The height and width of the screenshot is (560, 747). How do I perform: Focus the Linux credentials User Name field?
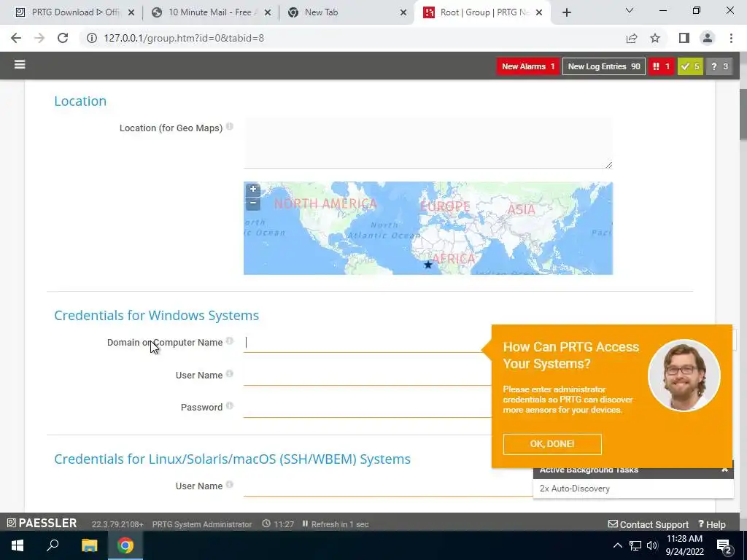point(388,486)
